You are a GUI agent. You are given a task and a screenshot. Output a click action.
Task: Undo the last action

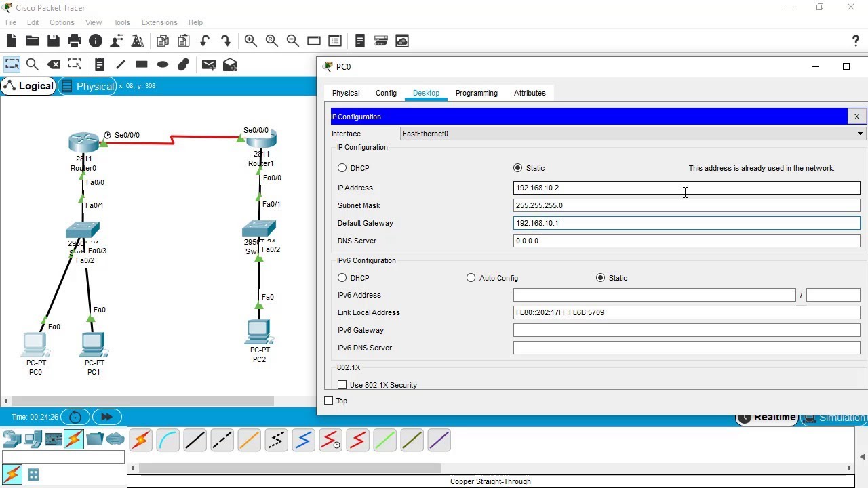click(x=205, y=41)
